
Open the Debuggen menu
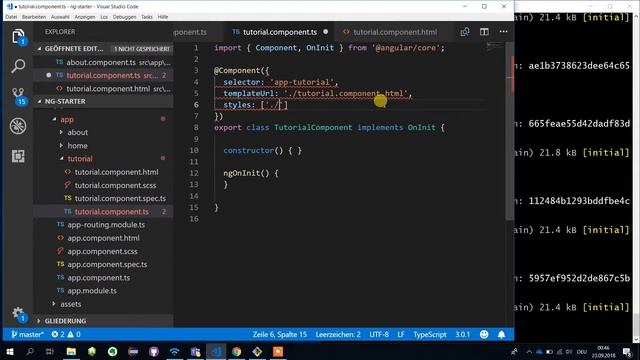click(x=124, y=17)
